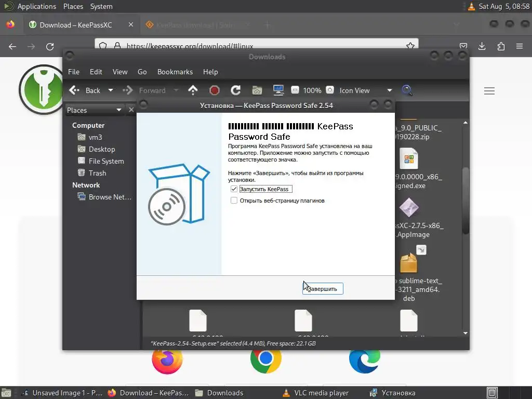
Task: Uncheck the Запустить KeePass checkbox
Action: pyautogui.click(x=234, y=189)
